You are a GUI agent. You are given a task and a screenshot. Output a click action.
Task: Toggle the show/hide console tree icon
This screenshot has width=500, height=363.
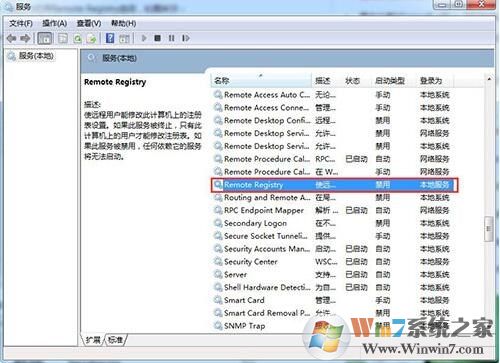[44, 38]
